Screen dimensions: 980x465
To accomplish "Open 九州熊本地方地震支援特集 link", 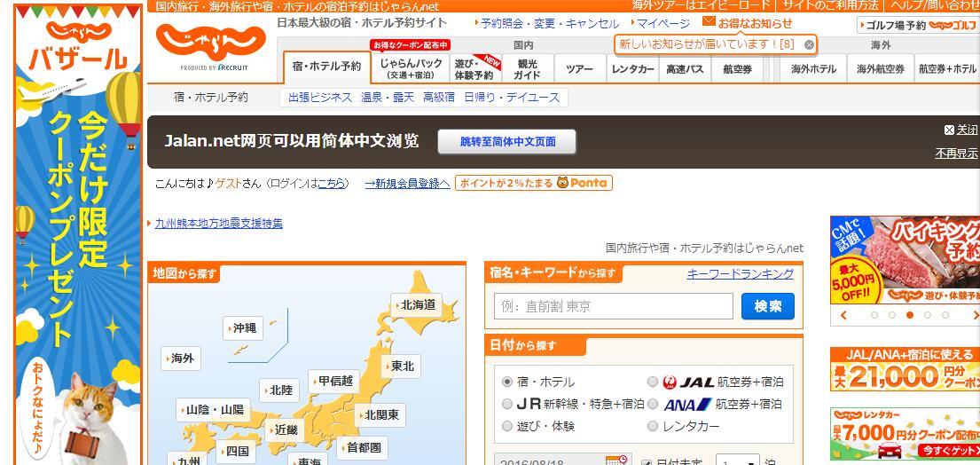I will [219, 223].
